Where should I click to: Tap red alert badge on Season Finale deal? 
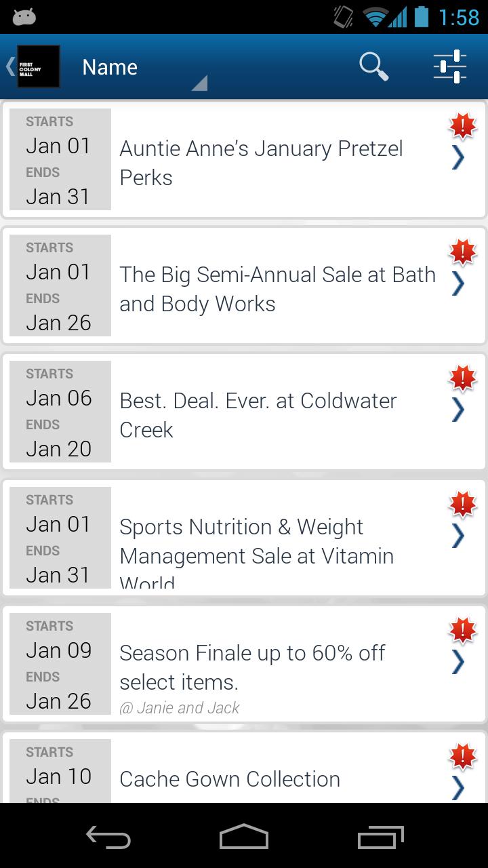coord(463,630)
